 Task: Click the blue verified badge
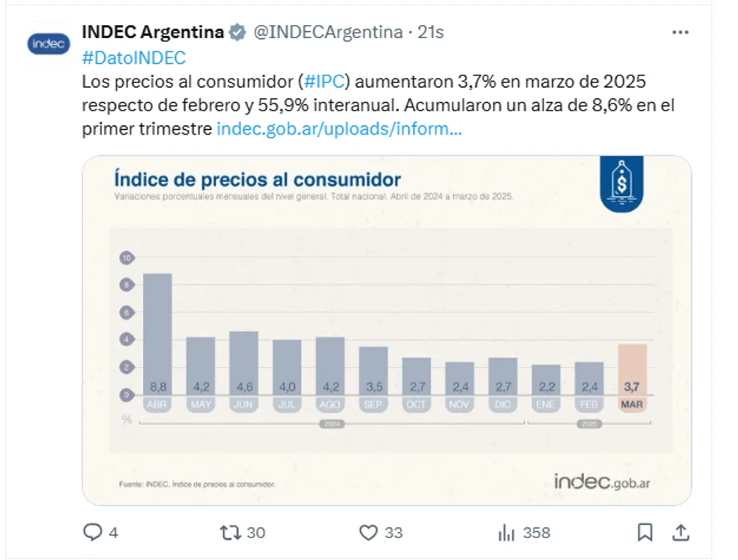tap(238, 33)
